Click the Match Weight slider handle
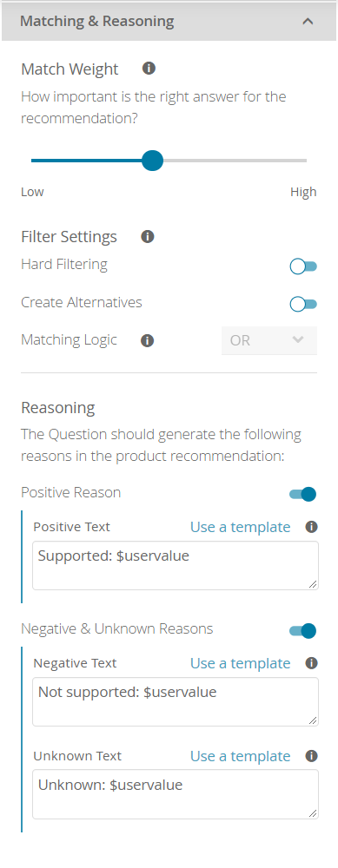The height and width of the screenshot is (868, 338). [152, 161]
